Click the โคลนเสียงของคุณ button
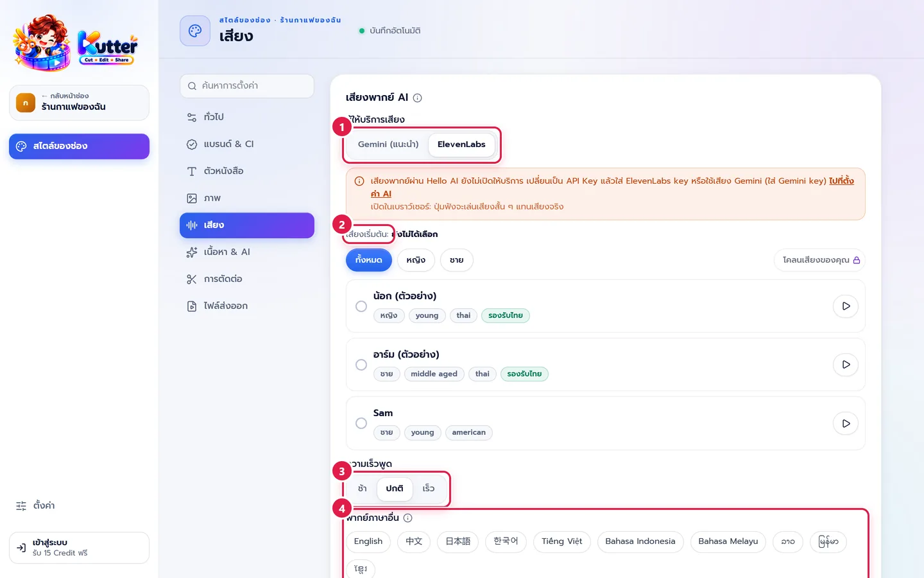Screen dimensions: 924x578 coord(819,260)
